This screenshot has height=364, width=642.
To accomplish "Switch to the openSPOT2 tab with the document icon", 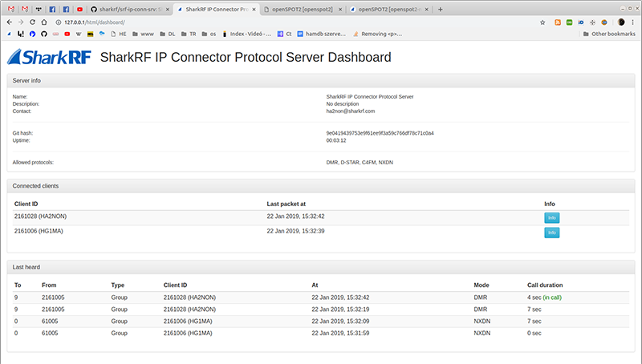I will point(303,9).
